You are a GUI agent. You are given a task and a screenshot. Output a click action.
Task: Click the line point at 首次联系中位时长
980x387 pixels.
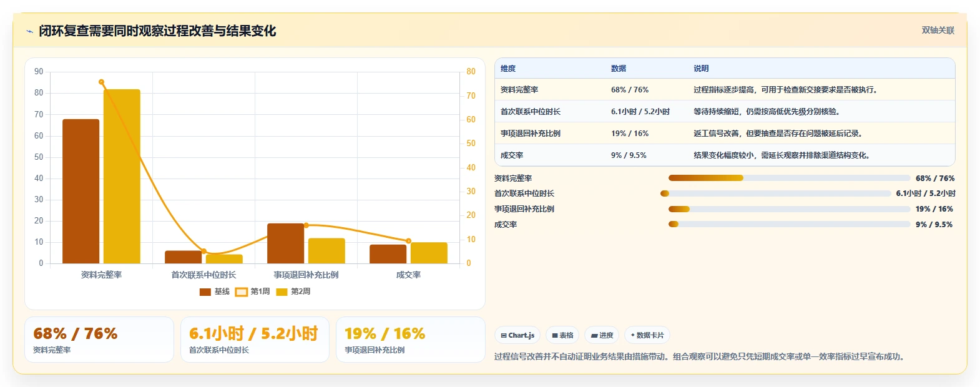203,251
